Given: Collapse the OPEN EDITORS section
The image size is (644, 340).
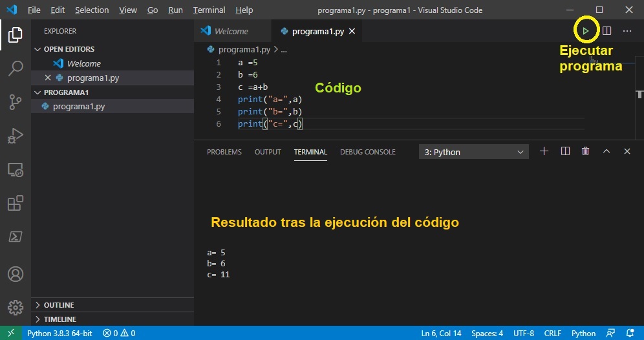Looking at the screenshot, I should [x=69, y=49].
